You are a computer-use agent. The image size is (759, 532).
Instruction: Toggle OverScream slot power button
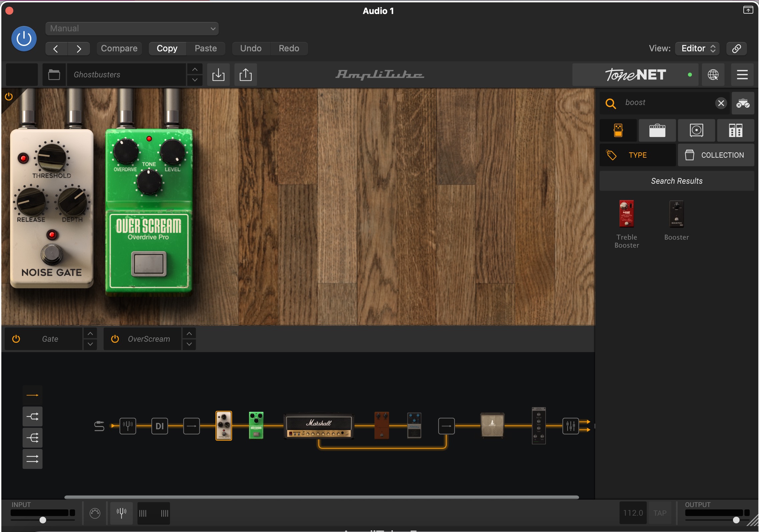pos(115,339)
